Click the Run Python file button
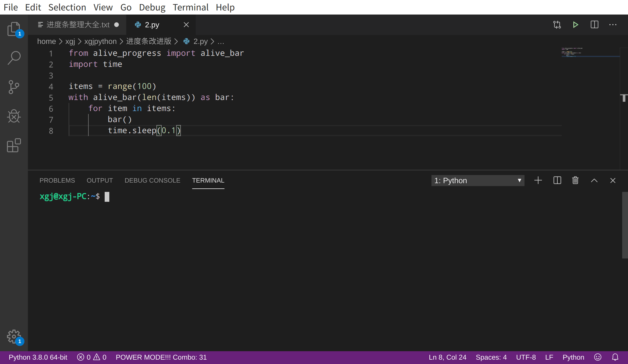 pos(575,25)
